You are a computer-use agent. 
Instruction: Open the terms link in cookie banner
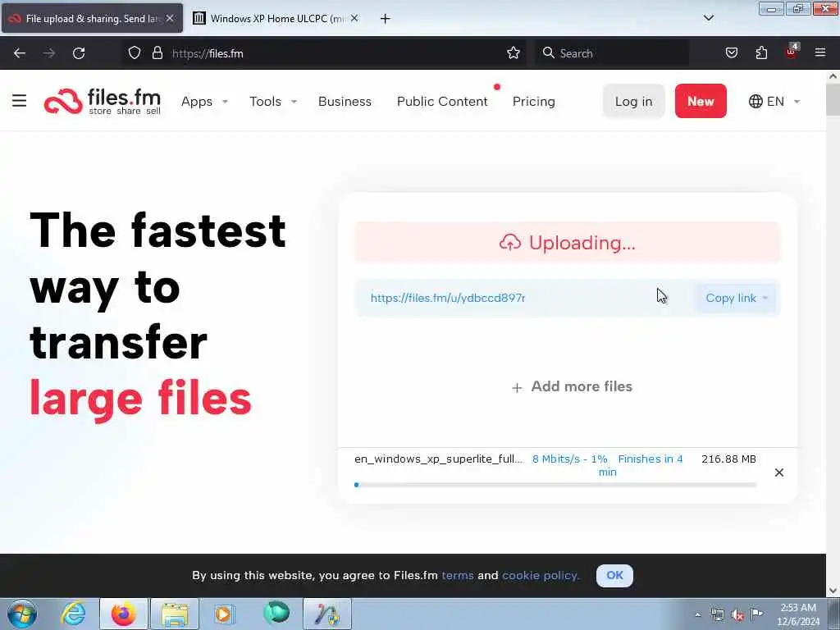pos(458,575)
